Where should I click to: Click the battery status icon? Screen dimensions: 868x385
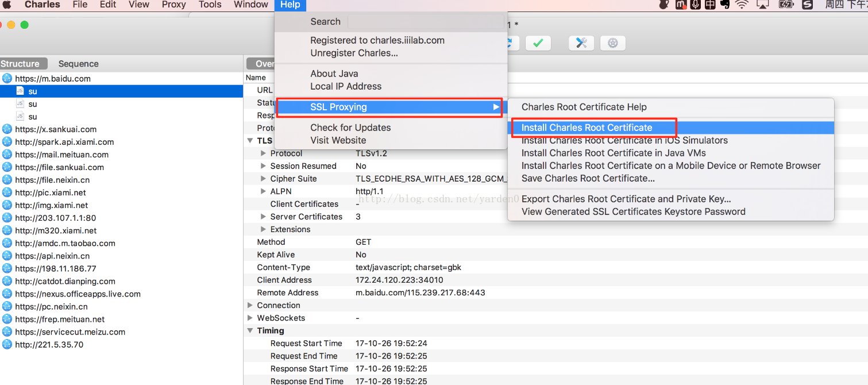786,5
